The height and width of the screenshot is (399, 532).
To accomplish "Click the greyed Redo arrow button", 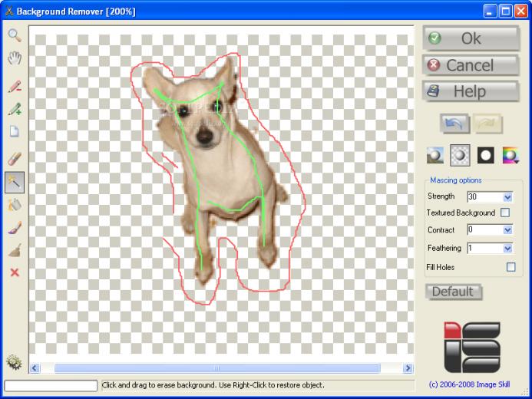I will tap(487, 124).
